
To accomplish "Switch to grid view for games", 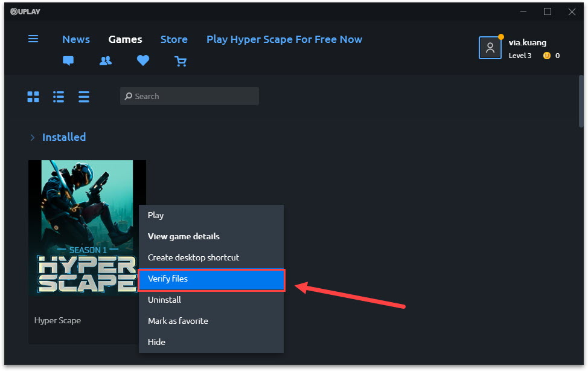I will point(33,96).
